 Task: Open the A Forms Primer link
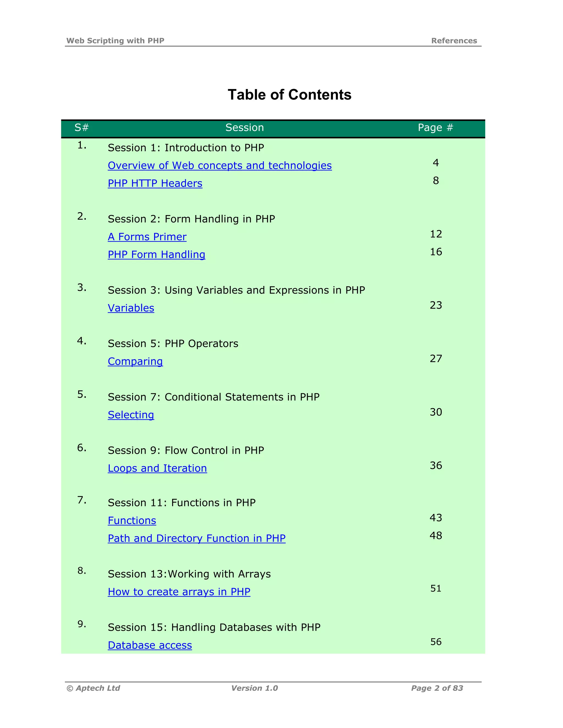pyautogui.click(x=147, y=237)
